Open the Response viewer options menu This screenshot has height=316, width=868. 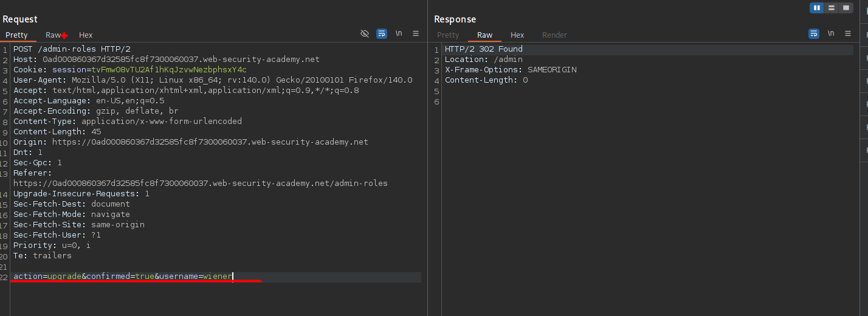[848, 34]
